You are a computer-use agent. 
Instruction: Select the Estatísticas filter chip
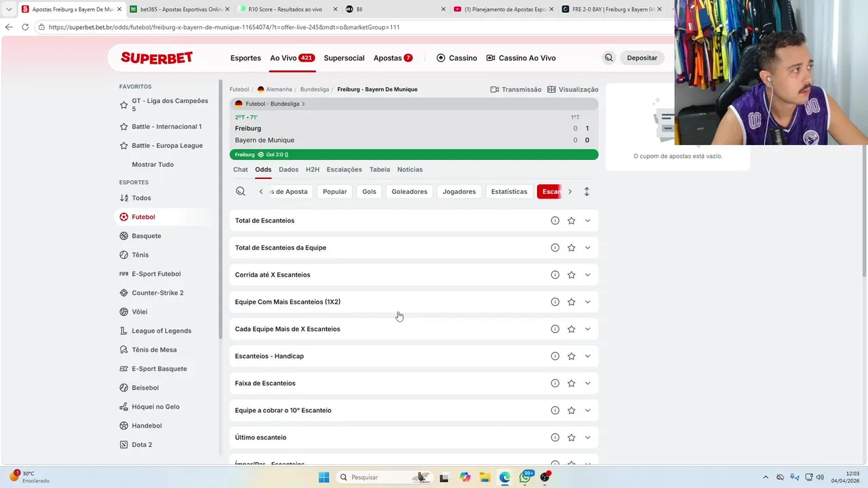click(x=509, y=192)
